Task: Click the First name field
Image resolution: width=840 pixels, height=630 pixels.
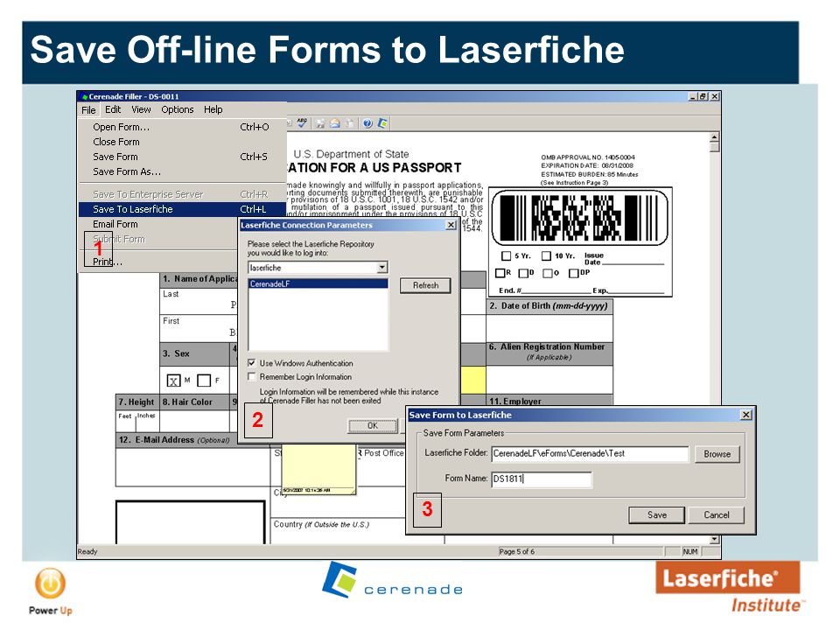Action: pyautogui.click(x=199, y=328)
